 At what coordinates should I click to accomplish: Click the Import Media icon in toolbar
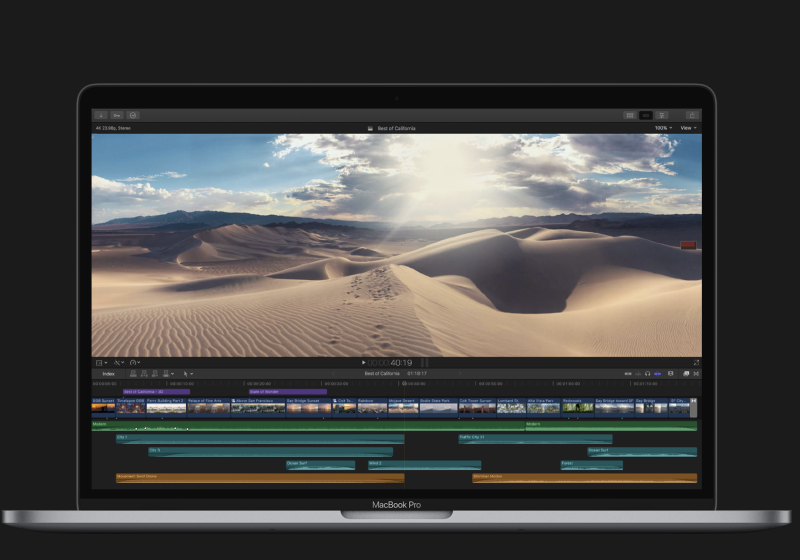point(100,115)
